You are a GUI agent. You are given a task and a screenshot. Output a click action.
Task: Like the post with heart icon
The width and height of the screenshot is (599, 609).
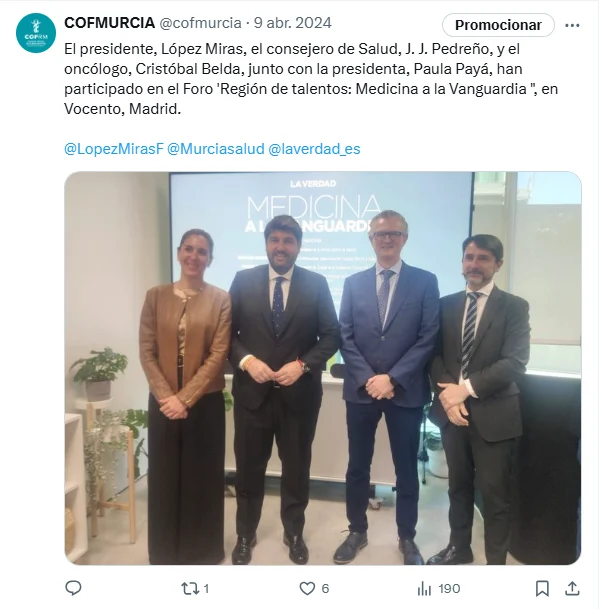click(307, 589)
